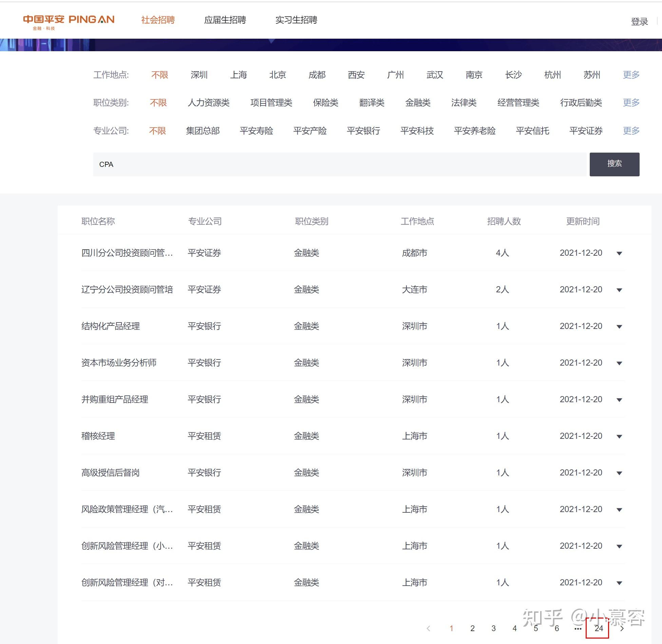Go to next results page arrow
This screenshot has width=662, height=644.
point(622,628)
